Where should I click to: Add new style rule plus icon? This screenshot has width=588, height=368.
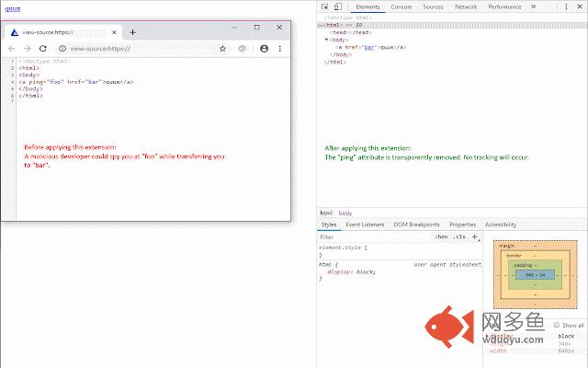tap(475, 236)
